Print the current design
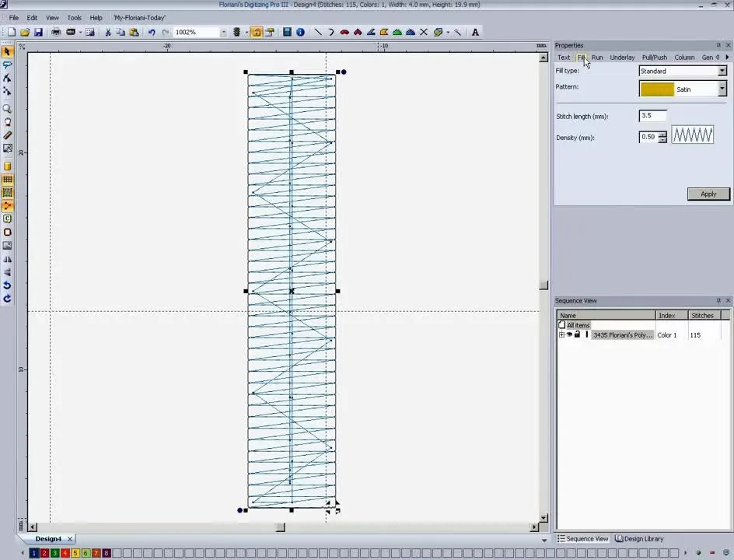The height and width of the screenshot is (560, 734). (x=56, y=33)
